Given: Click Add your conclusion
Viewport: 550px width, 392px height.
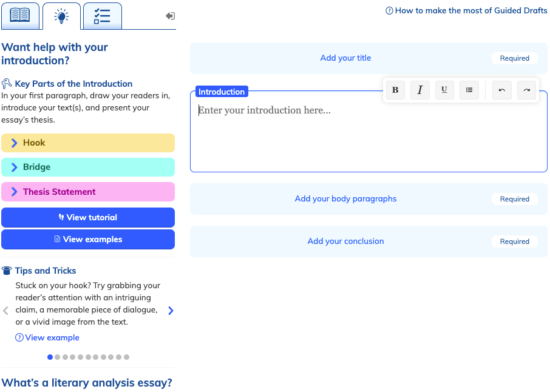Looking at the screenshot, I should (x=345, y=242).
